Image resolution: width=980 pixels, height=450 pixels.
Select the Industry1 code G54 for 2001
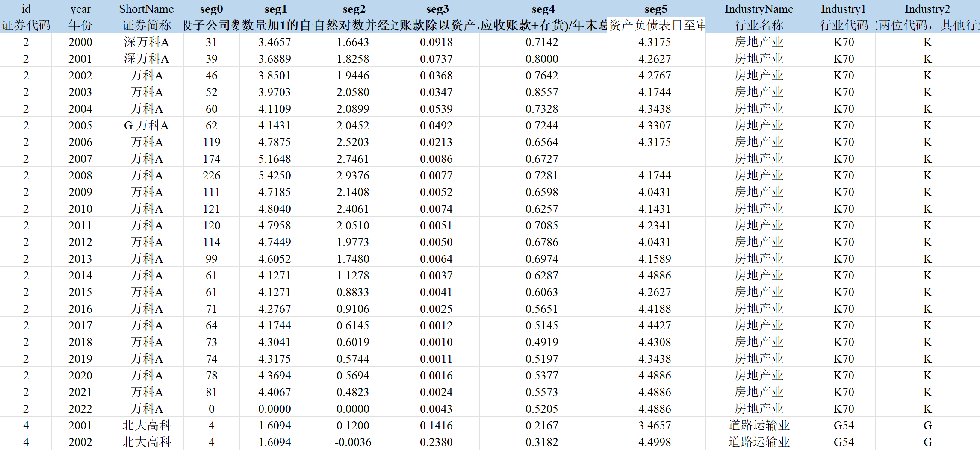[x=844, y=425]
